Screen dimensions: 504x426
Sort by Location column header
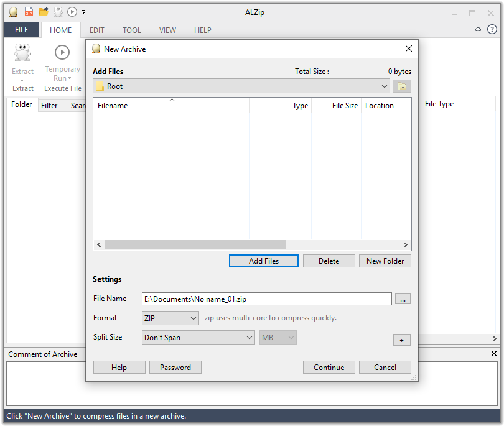pos(386,105)
